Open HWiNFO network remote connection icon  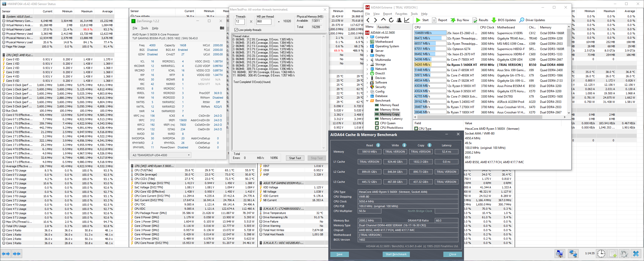pos(573,253)
